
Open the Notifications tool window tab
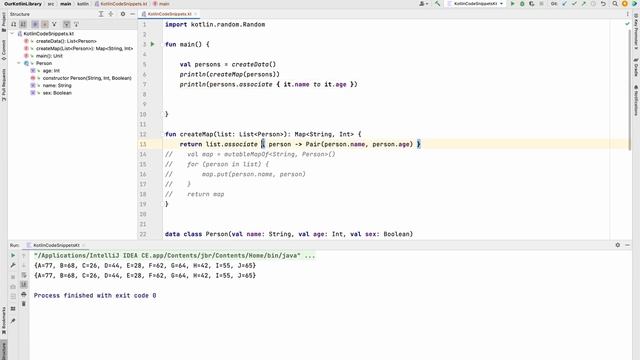coord(636,100)
